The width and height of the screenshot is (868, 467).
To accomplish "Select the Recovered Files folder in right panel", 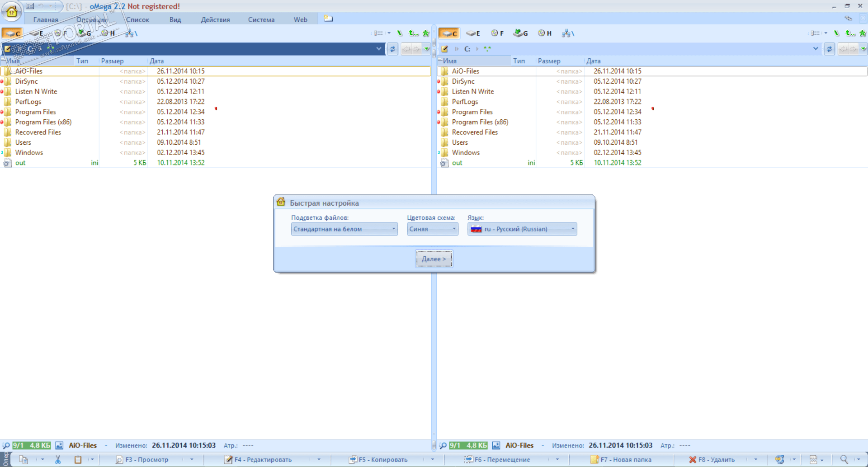I will (x=475, y=132).
